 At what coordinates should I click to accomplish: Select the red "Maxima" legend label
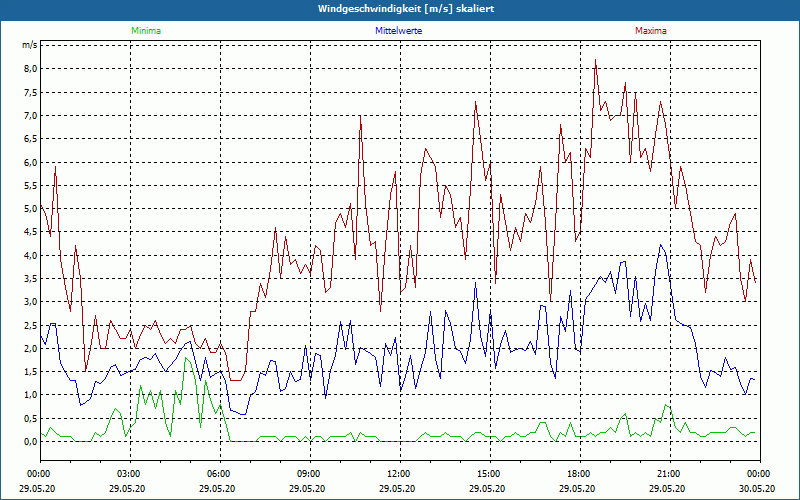tap(651, 31)
